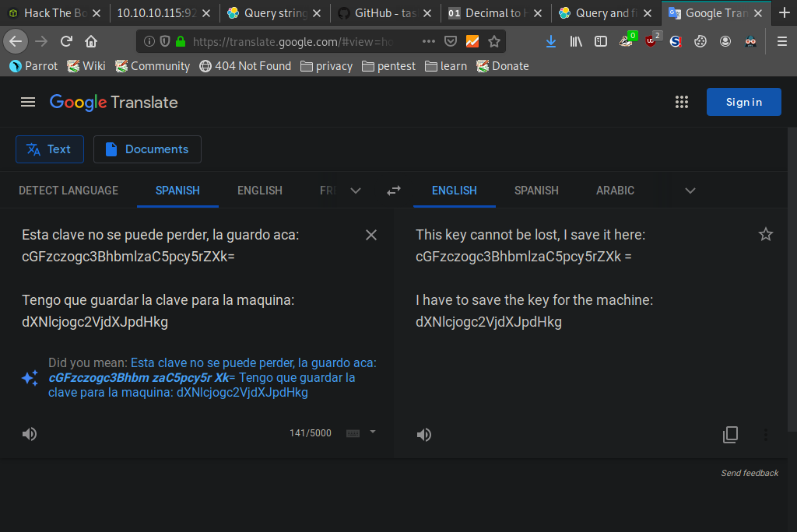
Task: Select English as source language
Action: tap(260, 191)
